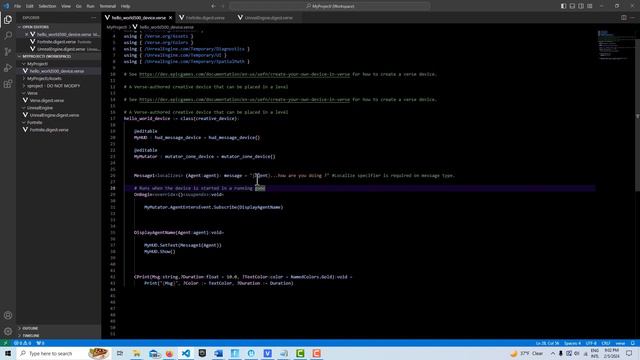640x360 pixels.
Task: Select hello_world500_device.verse in workspace tree
Action: (58, 71)
